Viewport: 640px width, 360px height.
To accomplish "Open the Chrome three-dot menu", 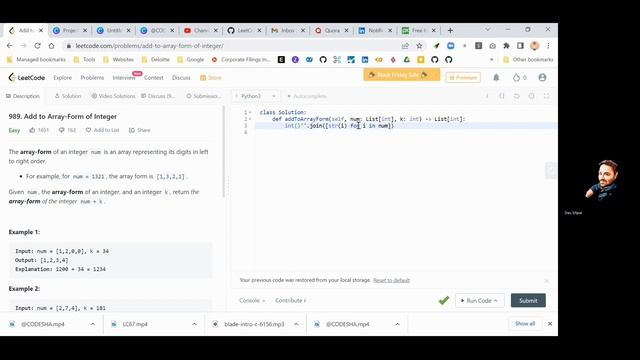I will (x=548, y=46).
